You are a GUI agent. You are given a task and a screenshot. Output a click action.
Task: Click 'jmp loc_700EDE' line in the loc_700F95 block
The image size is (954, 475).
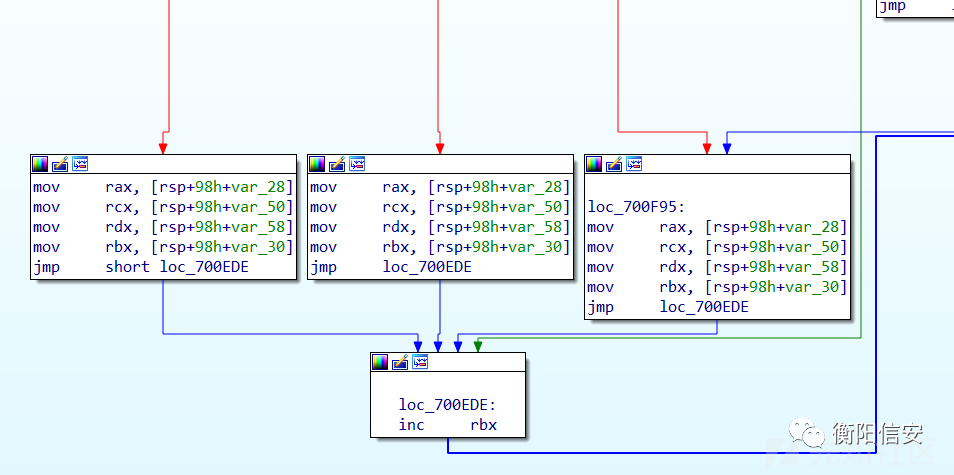pos(668,307)
